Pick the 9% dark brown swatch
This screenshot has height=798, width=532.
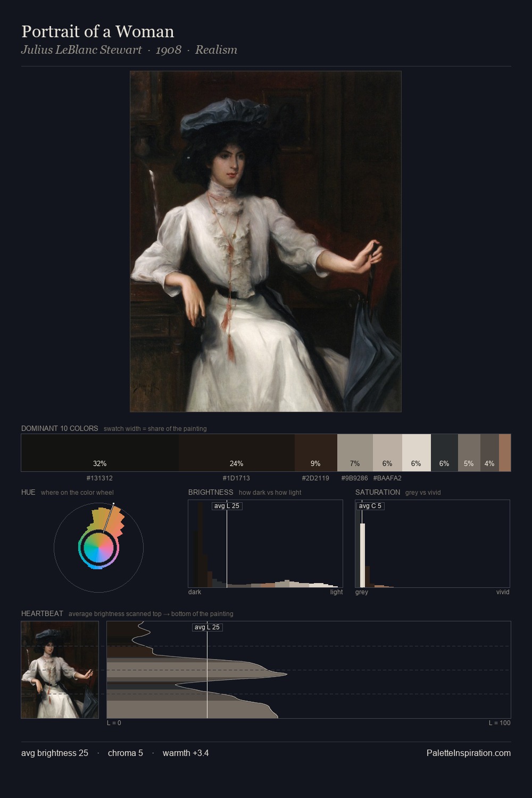316,453
